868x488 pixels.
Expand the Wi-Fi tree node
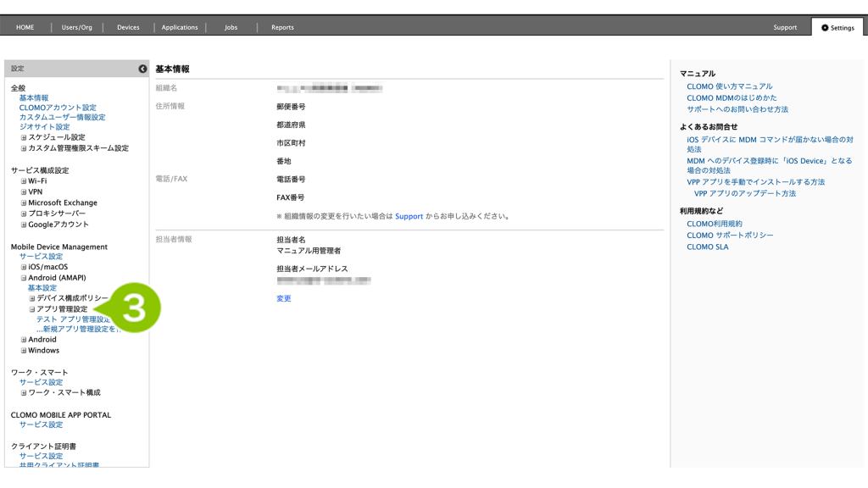click(x=24, y=181)
